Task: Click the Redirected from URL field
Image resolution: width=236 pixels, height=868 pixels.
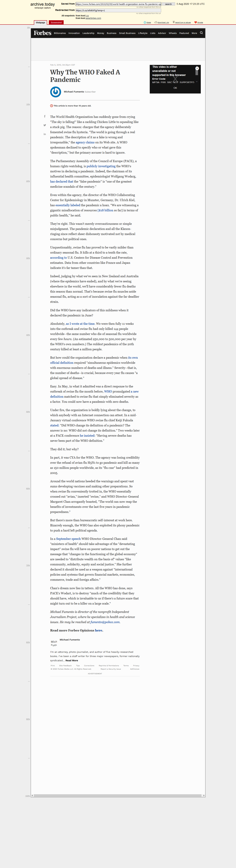Action: pyautogui.click(x=118, y=10)
